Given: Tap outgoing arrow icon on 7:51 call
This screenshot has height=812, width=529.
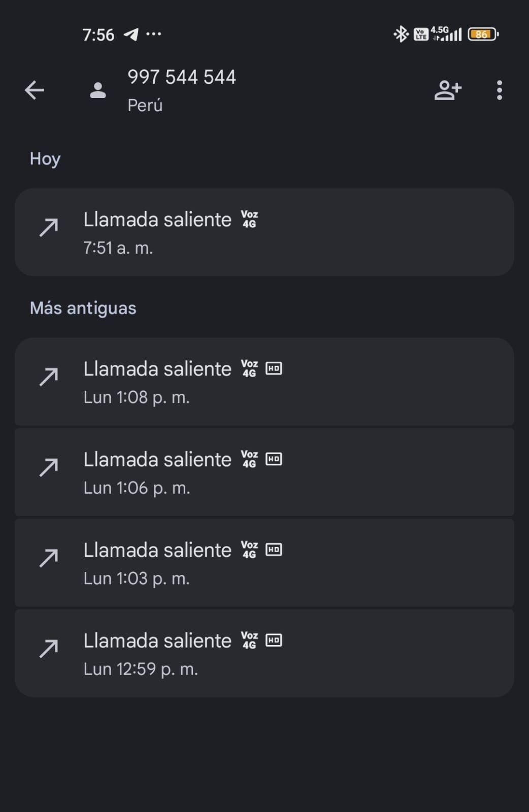Looking at the screenshot, I should coord(49,227).
